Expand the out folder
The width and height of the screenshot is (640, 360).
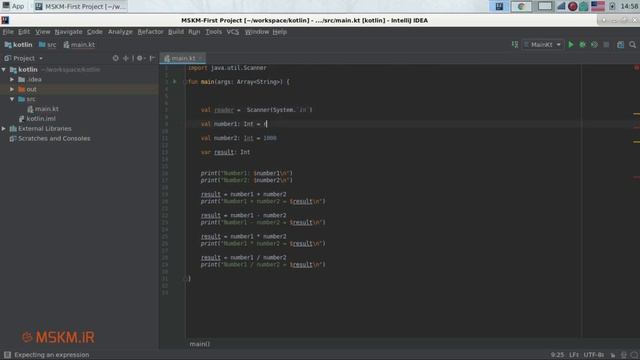(x=12, y=89)
